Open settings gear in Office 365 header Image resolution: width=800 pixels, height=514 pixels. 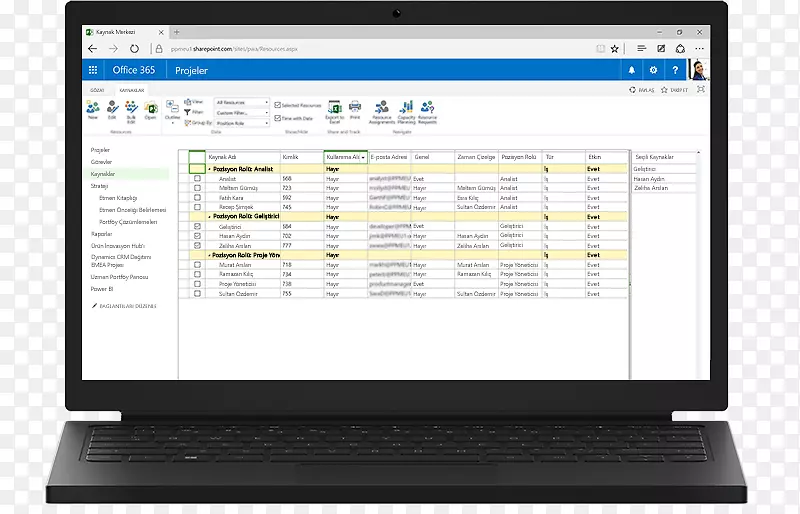[653, 70]
